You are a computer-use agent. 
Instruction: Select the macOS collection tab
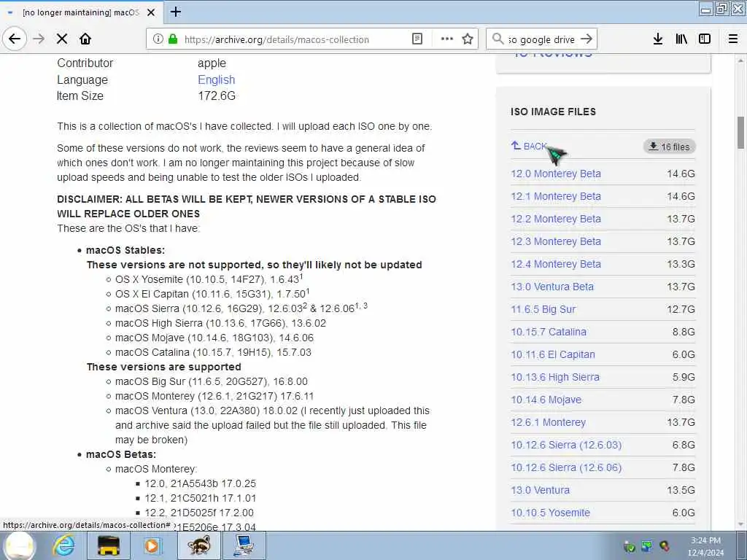81,12
